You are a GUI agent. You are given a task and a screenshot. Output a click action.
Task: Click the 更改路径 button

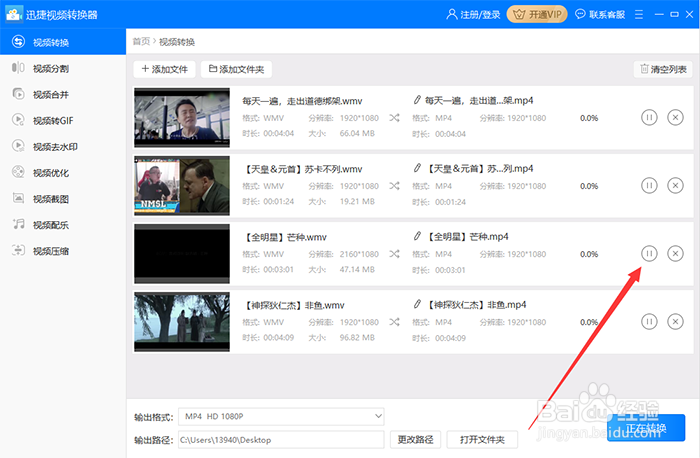tap(416, 440)
